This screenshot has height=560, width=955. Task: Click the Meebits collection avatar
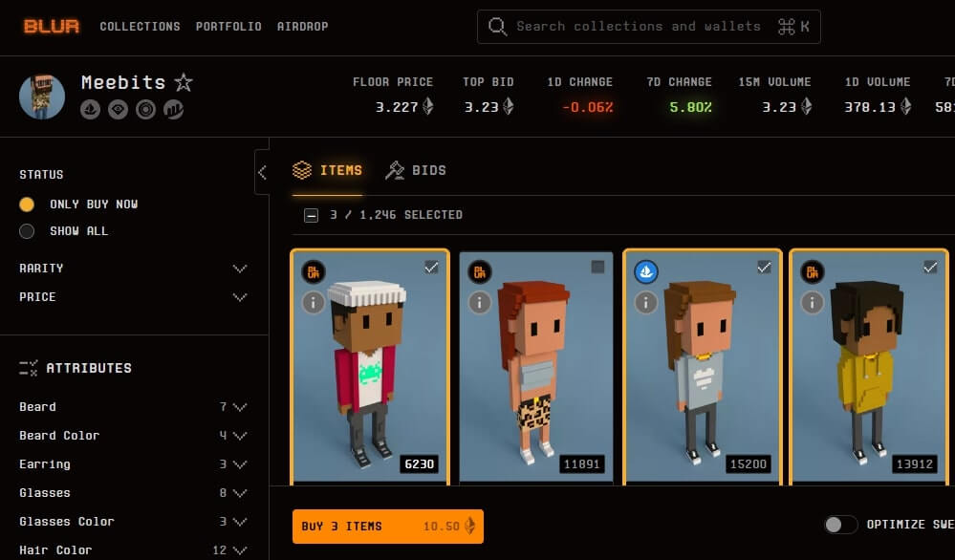coord(42,97)
